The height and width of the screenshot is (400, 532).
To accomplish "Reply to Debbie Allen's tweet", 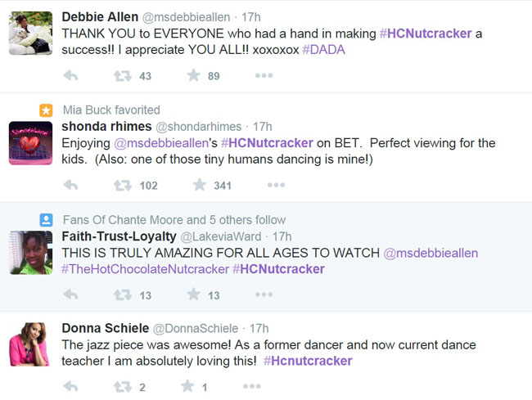I will pyautogui.click(x=70, y=76).
